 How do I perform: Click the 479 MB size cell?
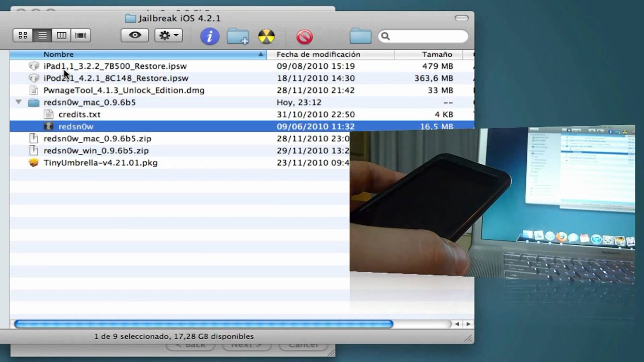click(x=437, y=66)
